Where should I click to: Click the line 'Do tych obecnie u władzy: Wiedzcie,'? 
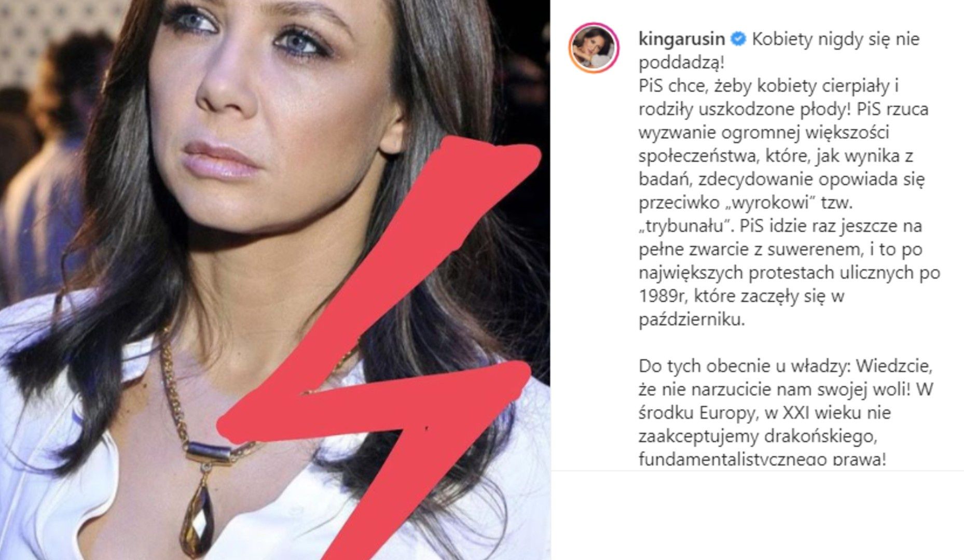click(786, 366)
